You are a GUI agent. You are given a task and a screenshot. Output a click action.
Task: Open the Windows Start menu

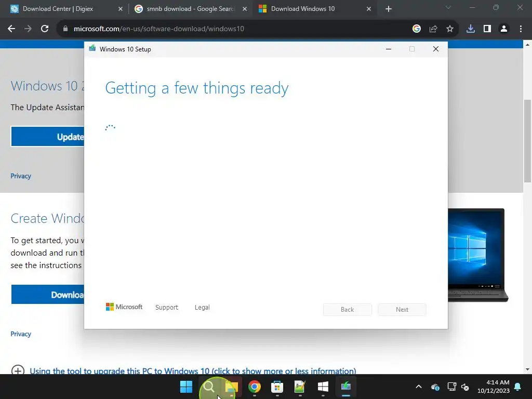(x=186, y=387)
